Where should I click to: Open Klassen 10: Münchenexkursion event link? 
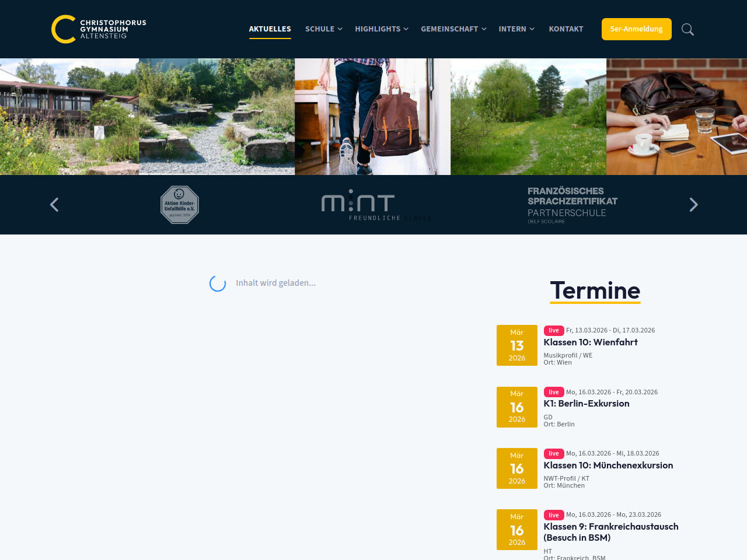click(x=608, y=466)
